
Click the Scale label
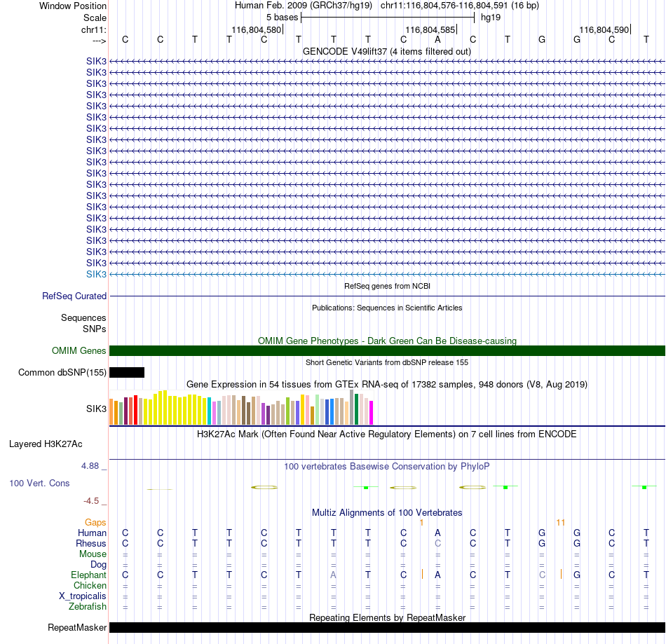point(95,18)
